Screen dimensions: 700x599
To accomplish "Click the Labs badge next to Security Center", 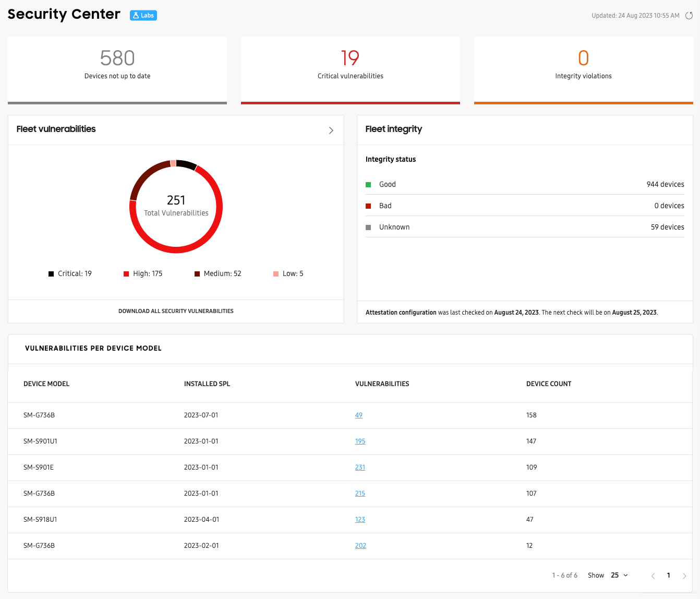I will (x=143, y=16).
